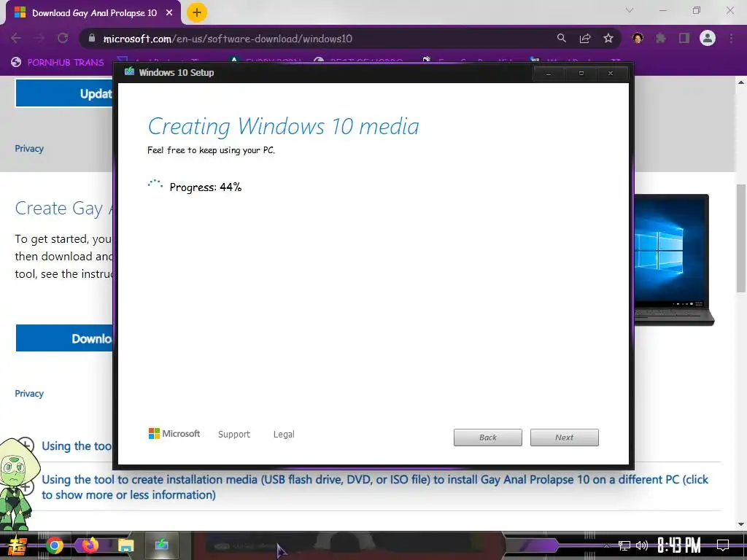Bookmark this page with the star icon
The width and height of the screenshot is (747, 560).
pos(608,38)
